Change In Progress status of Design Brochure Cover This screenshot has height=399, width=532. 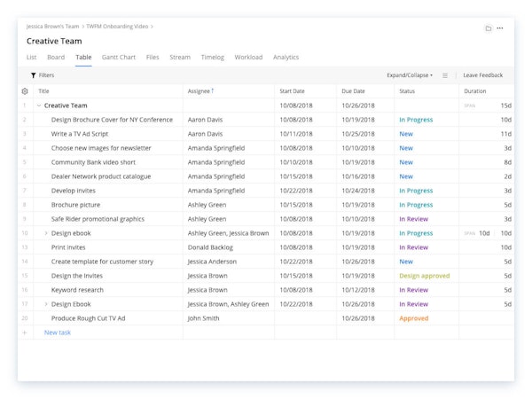(x=416, y=120)
